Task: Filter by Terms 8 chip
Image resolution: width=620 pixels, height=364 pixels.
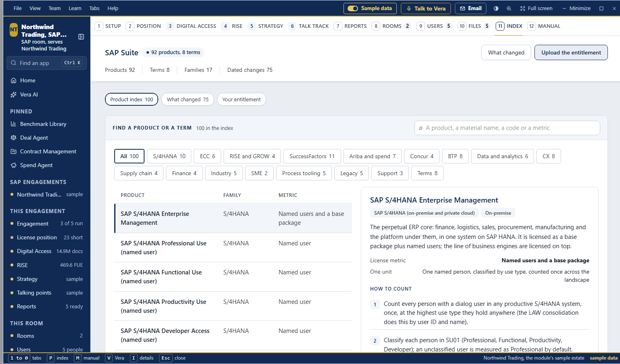Action: click(427, 173)
